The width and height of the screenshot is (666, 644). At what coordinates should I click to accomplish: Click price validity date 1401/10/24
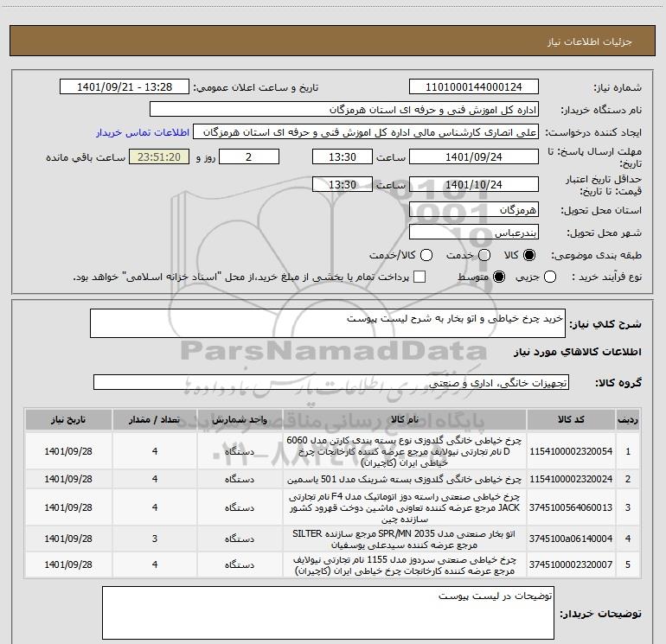tap(474, 184)
